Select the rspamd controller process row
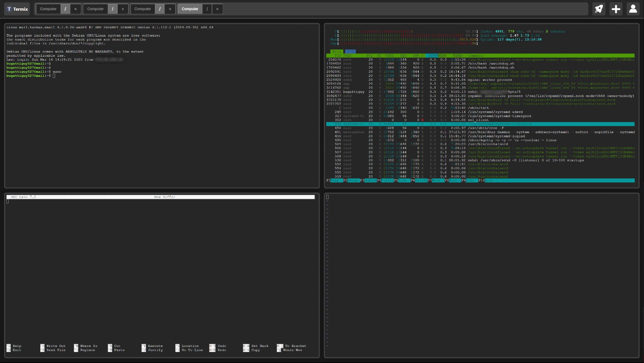Viewport: 644px width, 363px height. tap(469, 96)
